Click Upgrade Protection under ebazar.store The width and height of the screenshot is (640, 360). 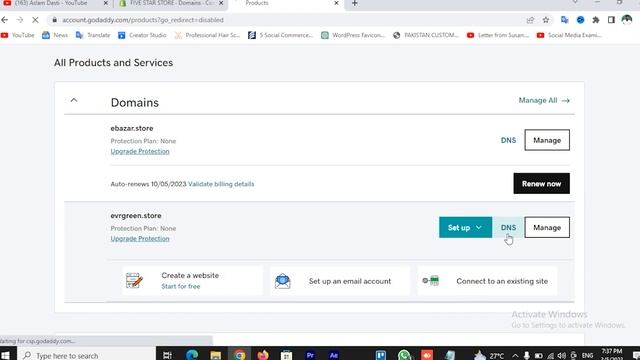click(140, 151)
